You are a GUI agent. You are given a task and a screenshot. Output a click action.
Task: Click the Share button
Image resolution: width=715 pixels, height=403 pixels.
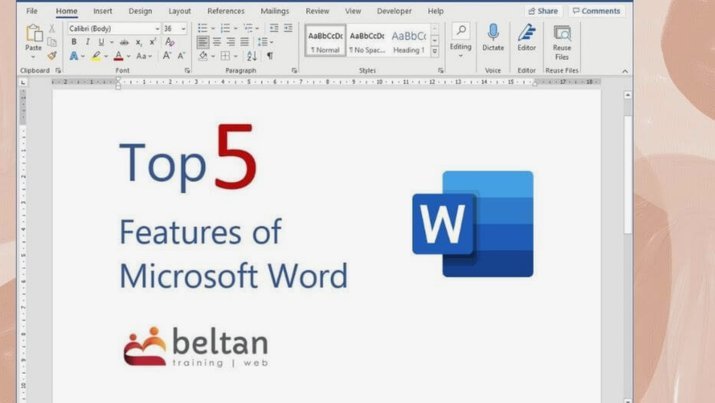[x=543, y=11]
